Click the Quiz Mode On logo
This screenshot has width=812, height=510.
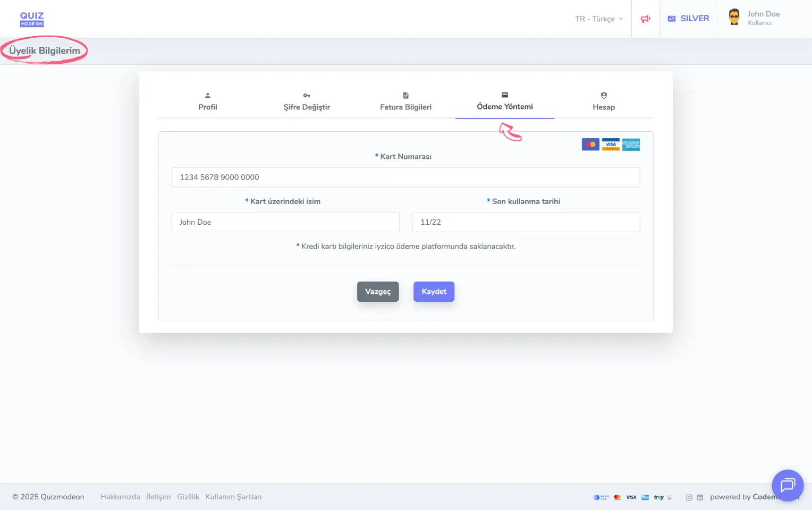tap(32, 19)
